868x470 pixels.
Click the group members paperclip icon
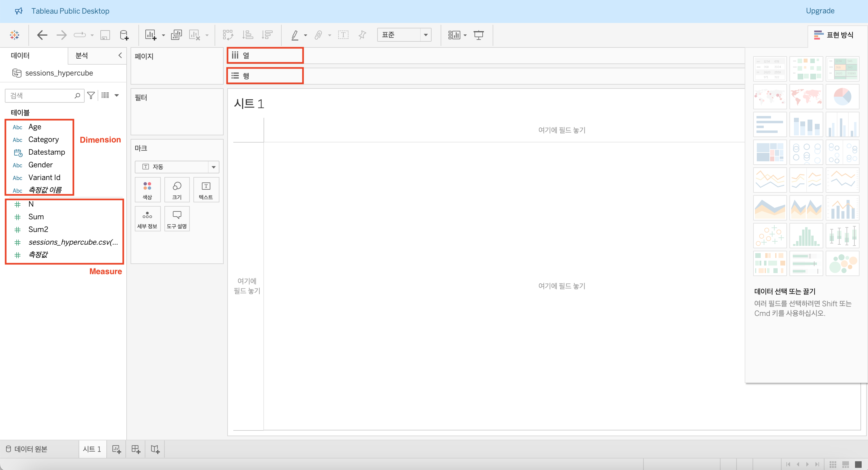(x=319, y=35)
